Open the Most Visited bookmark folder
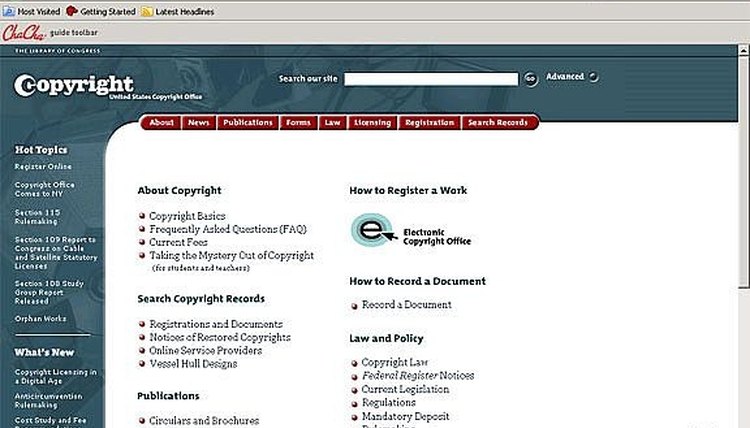Screen dimensions: 750x428 tap(32, 11)
